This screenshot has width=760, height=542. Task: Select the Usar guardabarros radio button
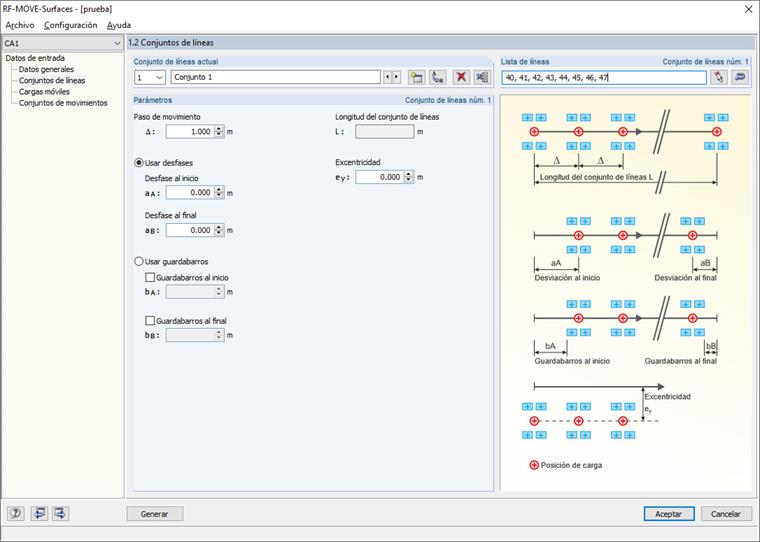click(139, 261)
